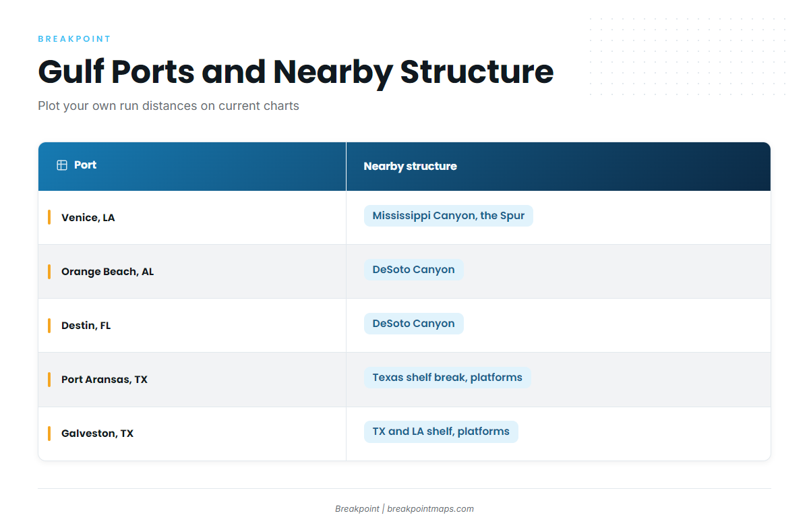Click the Orange Beach, AL port cell

point(192,272)
